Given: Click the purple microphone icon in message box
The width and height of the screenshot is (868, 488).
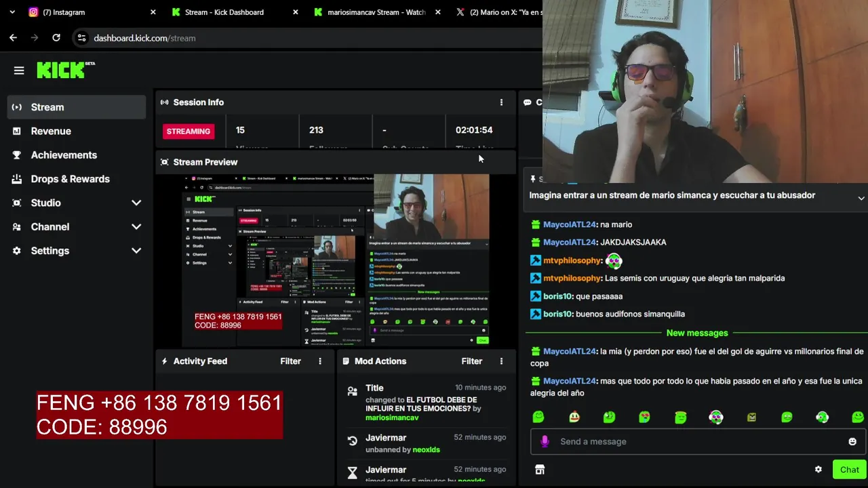Looking at the screenshot, I should coord(545,441).
